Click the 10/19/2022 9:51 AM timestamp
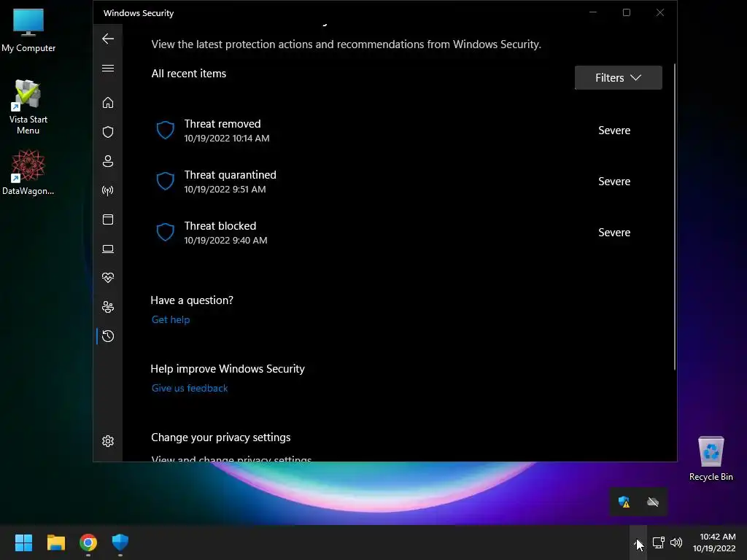Image resolution: width=747 pixels, height=560 pixels. (225, 189)
